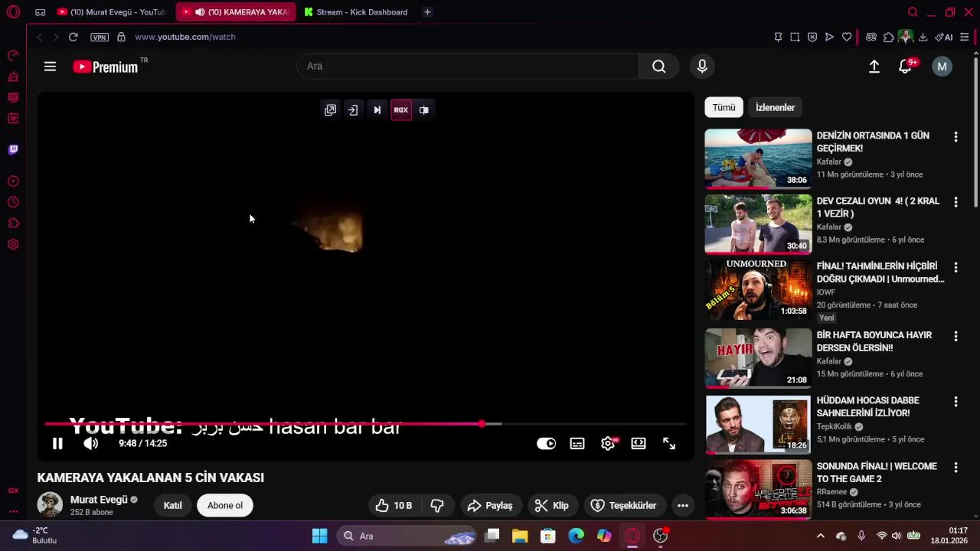Open Opera main menu logo

tap(13, 12)
